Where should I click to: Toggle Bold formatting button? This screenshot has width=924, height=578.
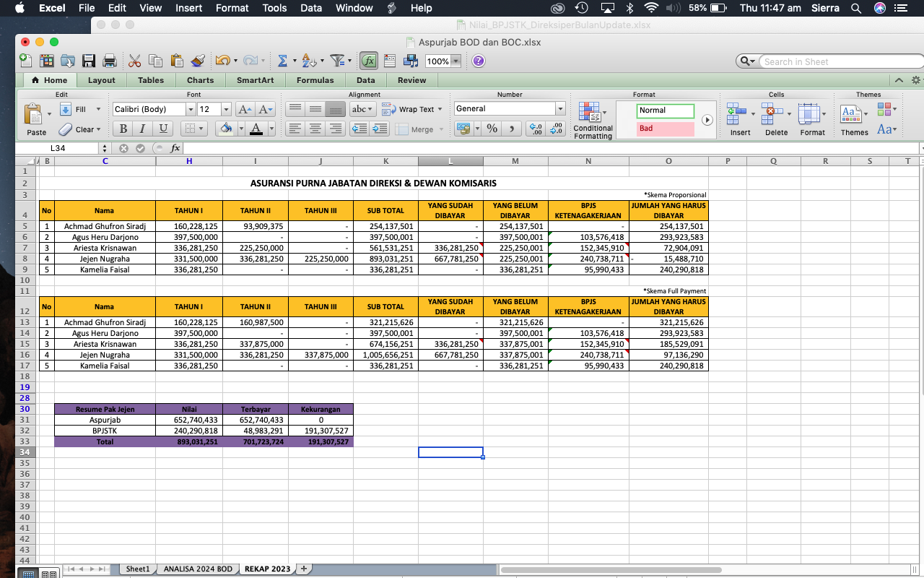(x=123, y=129)
